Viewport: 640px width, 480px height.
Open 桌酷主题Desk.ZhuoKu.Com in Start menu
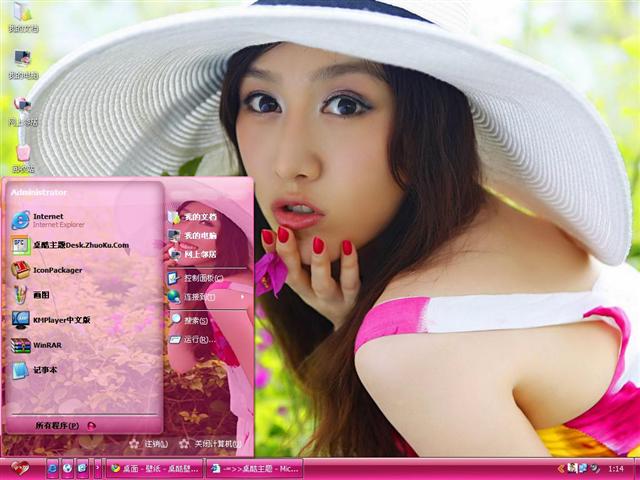(x=69, y=245)
